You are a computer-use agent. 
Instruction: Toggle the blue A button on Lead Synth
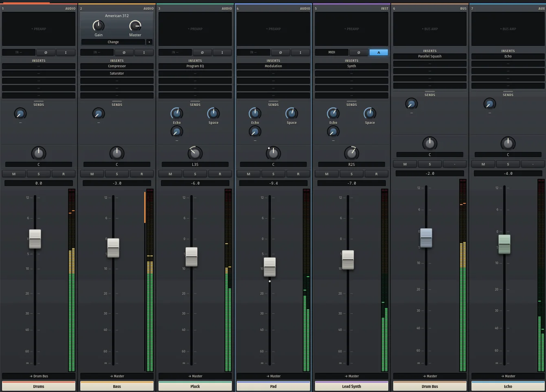379,53
